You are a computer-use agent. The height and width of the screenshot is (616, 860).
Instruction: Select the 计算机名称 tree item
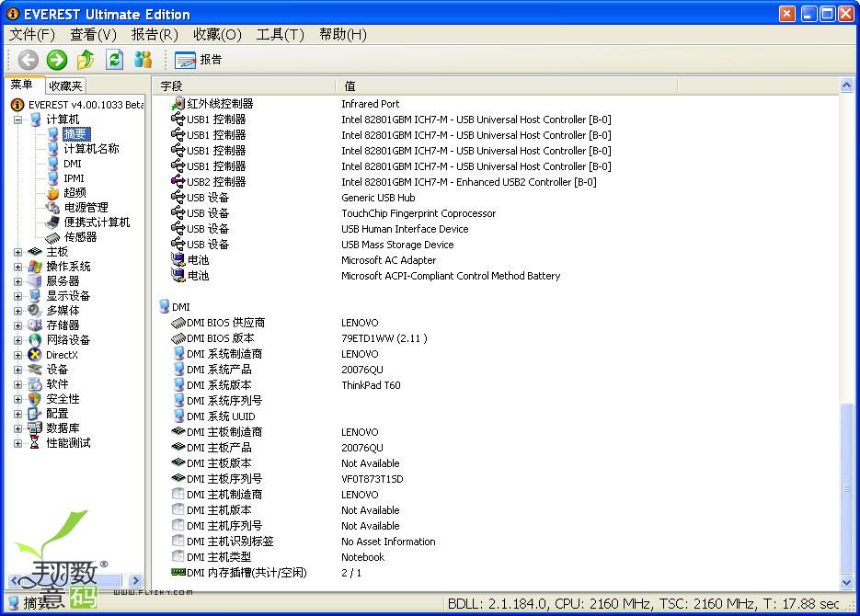pos(91,149)
